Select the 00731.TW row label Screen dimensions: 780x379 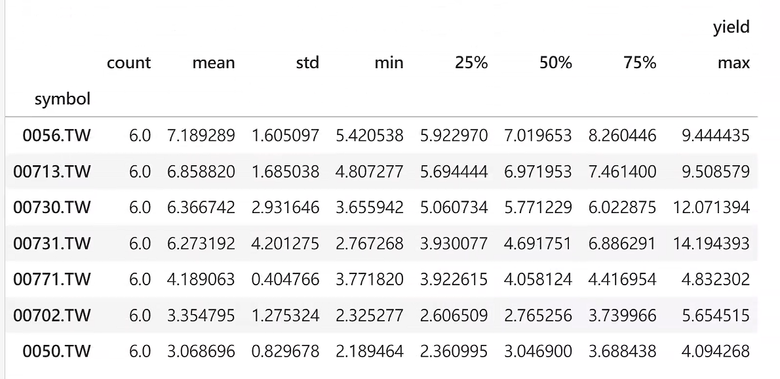(52, 243)
